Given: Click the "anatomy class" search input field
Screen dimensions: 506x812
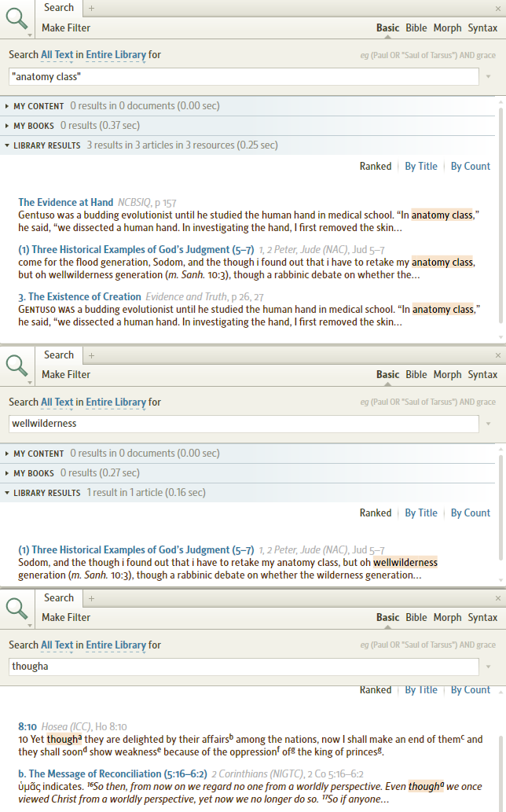Looking at the screenshot, I should [x=244, y=77].
